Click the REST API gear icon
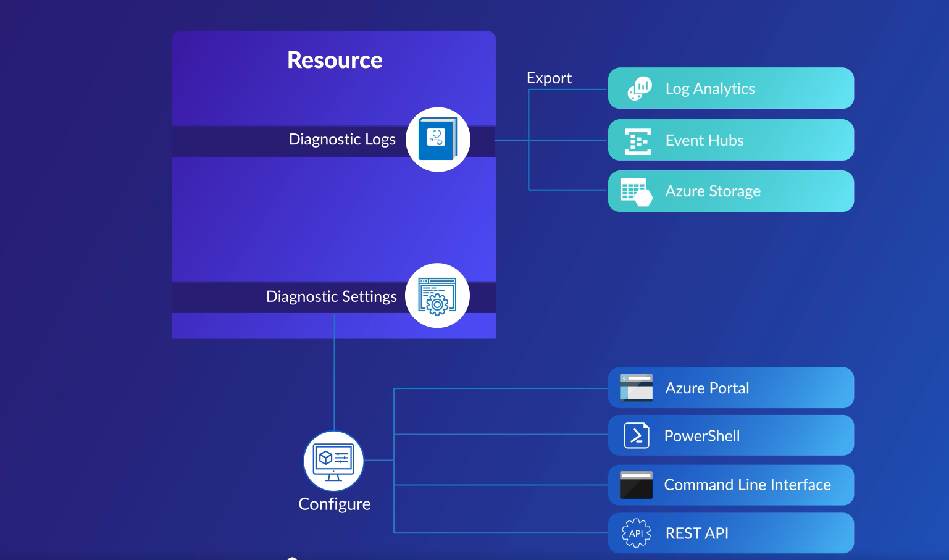 637,532
